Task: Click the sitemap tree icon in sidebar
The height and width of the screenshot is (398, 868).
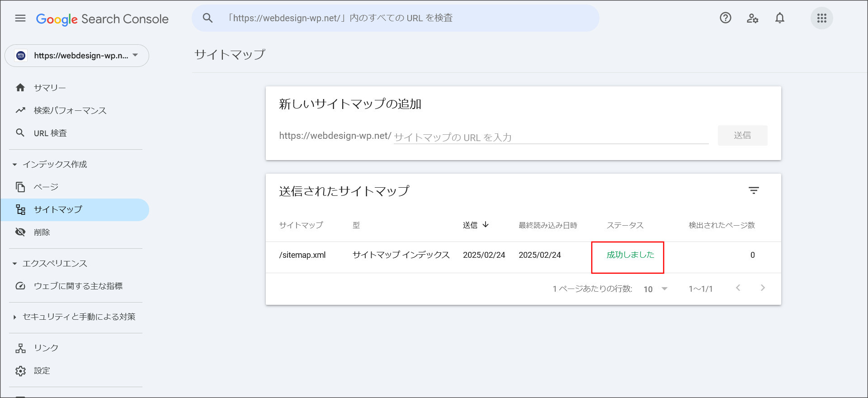Action: pos(20,209)
